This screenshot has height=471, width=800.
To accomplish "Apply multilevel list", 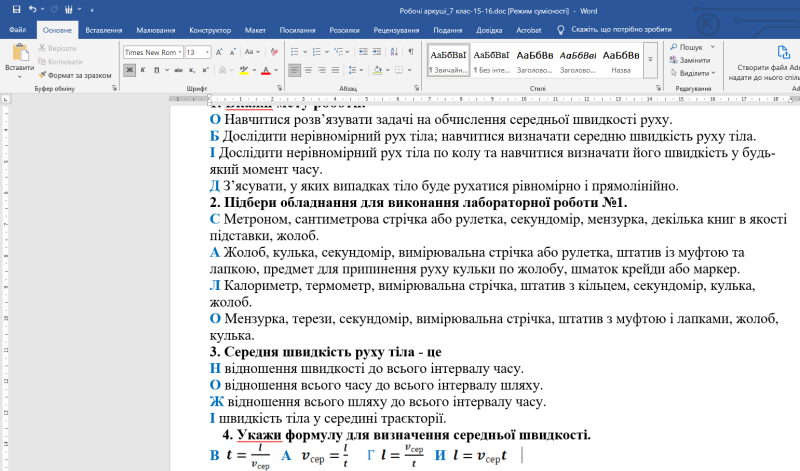I will tap(338, 52).
